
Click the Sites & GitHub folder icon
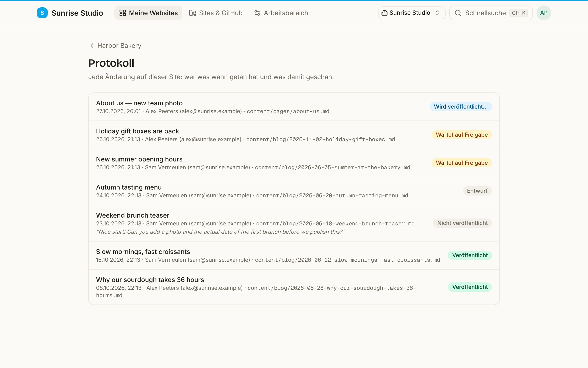tap(192, 13)
